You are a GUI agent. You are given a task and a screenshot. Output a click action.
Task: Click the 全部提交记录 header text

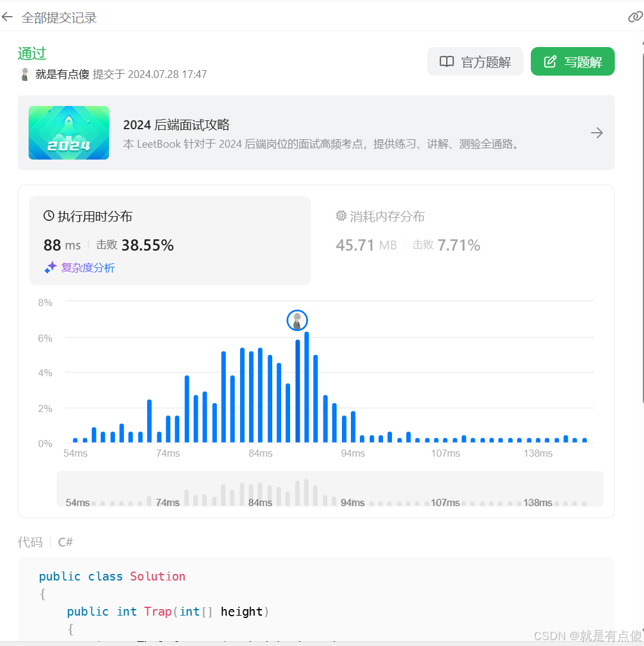(59, 18)
